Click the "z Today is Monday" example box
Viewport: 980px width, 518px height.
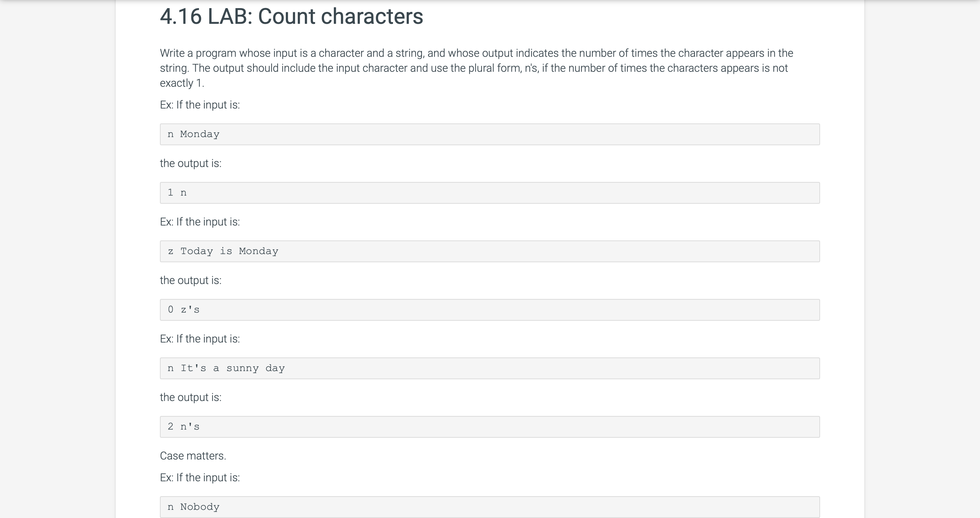click(x=490, y=251)
